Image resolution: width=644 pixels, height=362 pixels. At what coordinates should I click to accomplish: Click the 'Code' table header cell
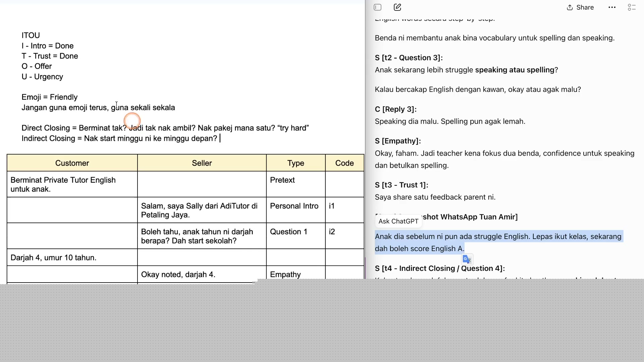tap(345, 163)
